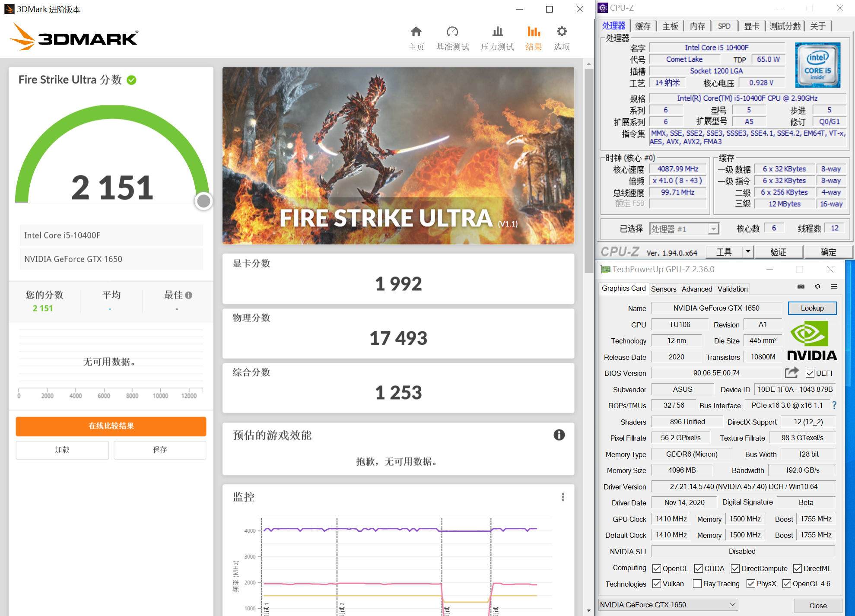The height and width of the screenshot is (616, 855).
Task: Switch to the CPU-Z 主板 tab
Action: coord(670,26)
